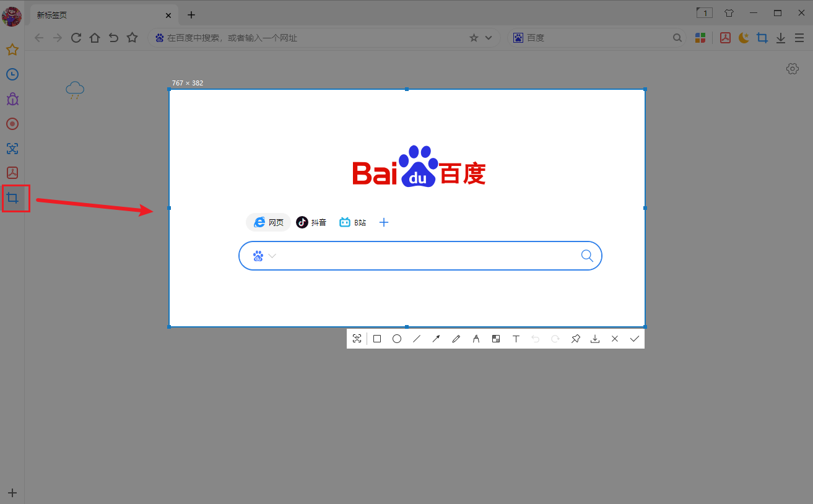Apply the mosaic blur tool
813x504 pixels.
click(x=496, y=339)
